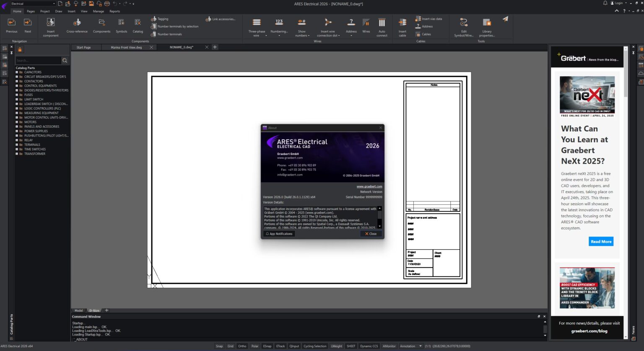Click the Three-phase wire tool
644x351 pixels.
tap(257, 23)
